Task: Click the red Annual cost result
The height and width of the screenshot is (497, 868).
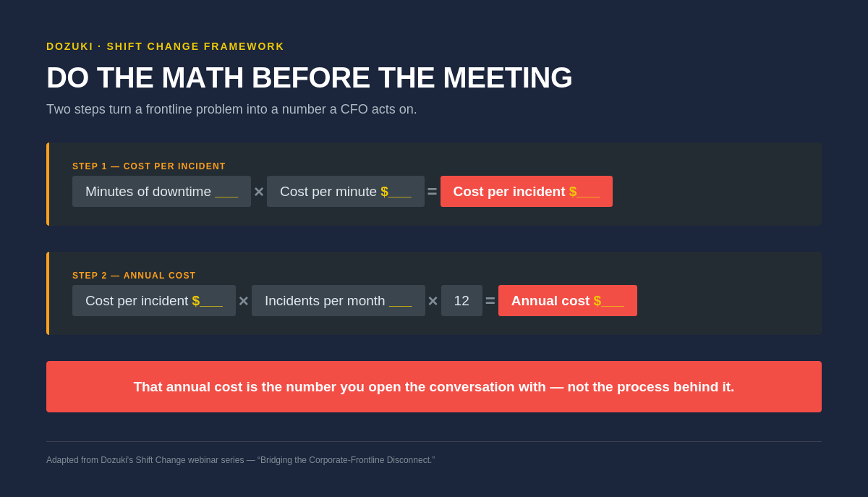Action: click(x=568, y=301)
